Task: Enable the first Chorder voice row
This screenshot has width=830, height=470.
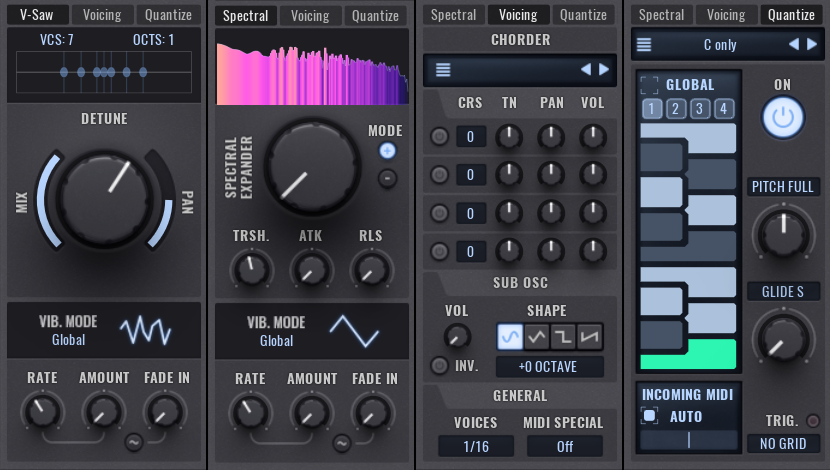Action: (439, 137)
